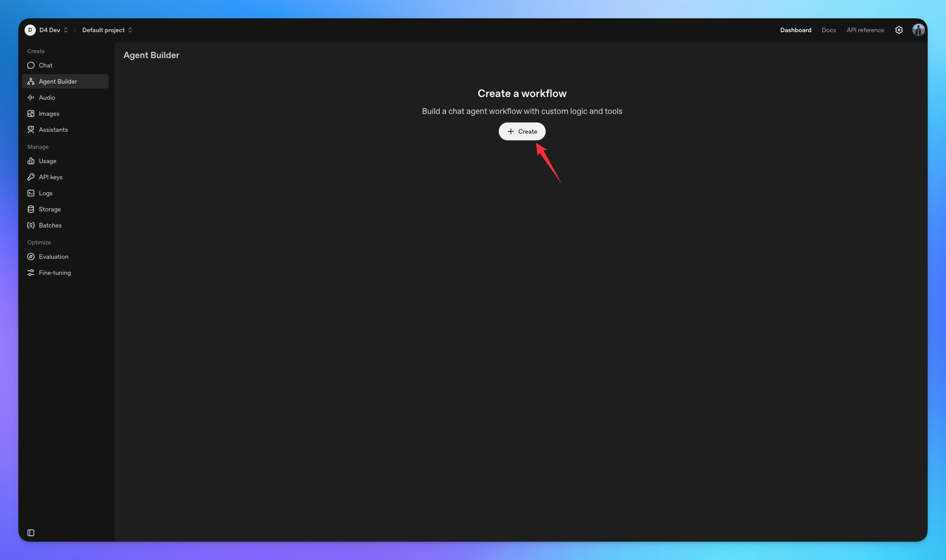Open Fine-tuning sliders icon
This screenshot has width=946, height=560.
[31, 273]
